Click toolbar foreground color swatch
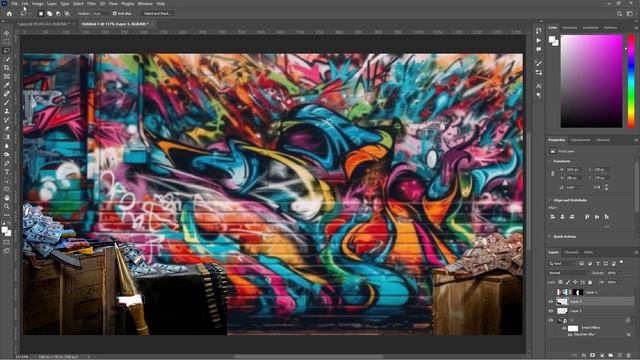 5,230
